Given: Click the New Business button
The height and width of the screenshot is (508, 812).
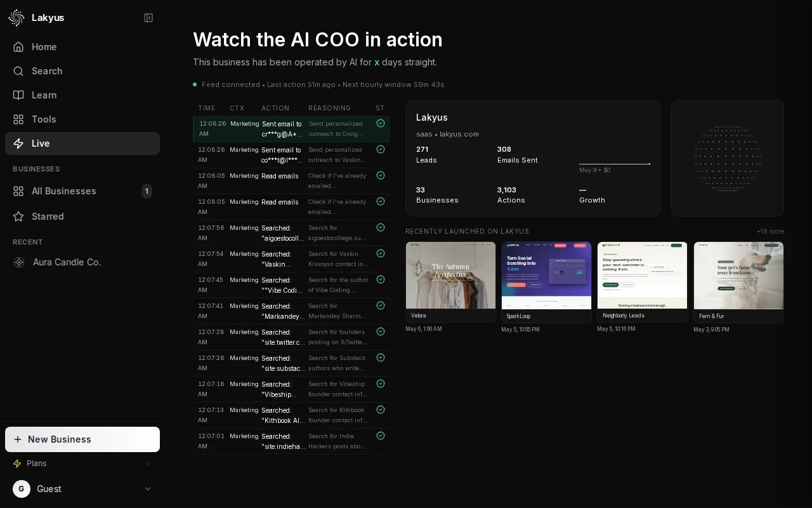Looking at the screenshot, I should 82,439.
